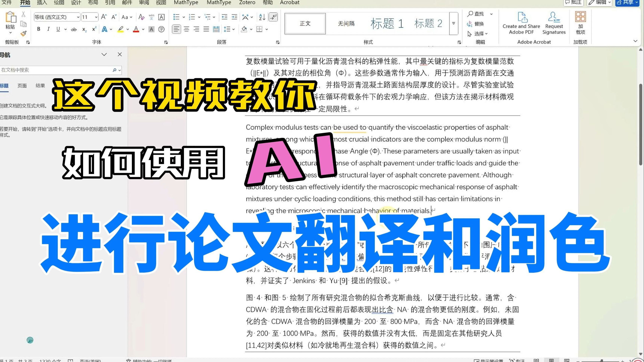This screenshot has height=362, width=644.
Task: Click the Find magnifier icon
Action: pyautogui.click(x=470, y=14)
